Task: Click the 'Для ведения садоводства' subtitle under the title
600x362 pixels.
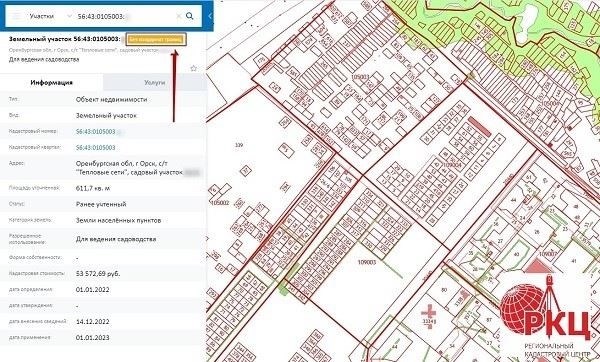Action: coord(44,60)
